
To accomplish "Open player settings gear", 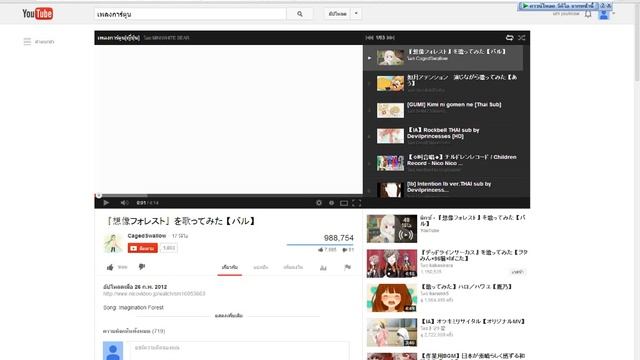I will coord(319,202).
